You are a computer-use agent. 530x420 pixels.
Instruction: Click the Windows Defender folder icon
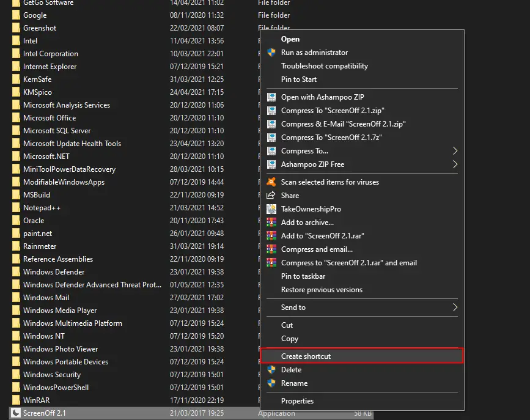click(15, 272)
